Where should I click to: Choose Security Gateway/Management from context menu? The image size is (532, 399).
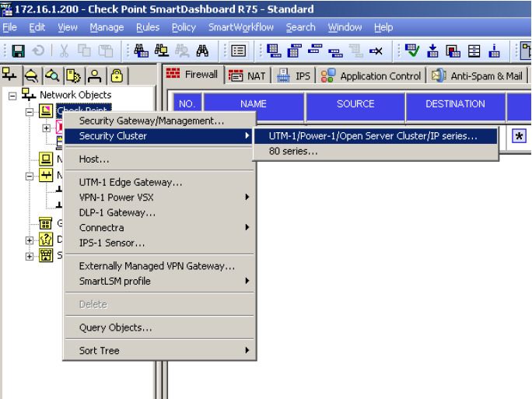(159, 121)
